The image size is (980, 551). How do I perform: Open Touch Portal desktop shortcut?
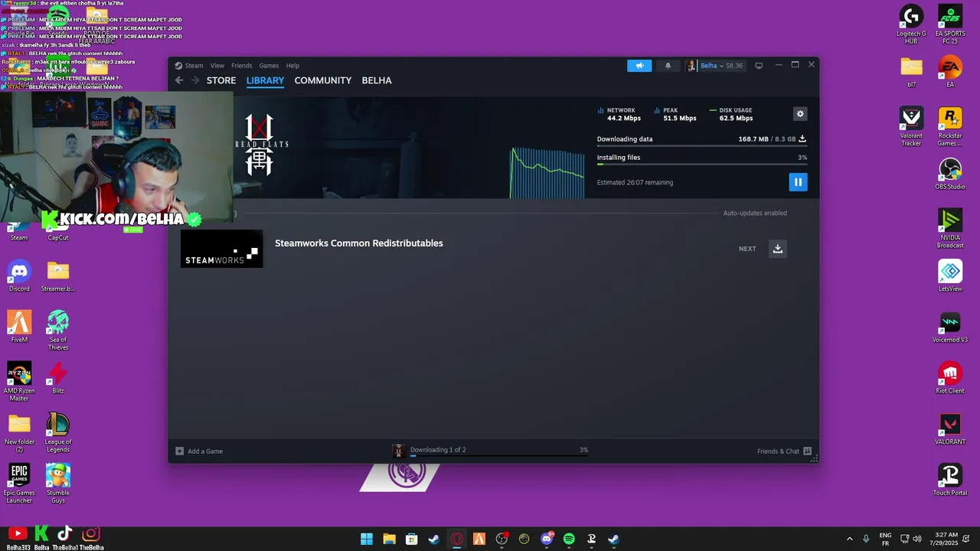pyautogui.click(x=950, y=480)
